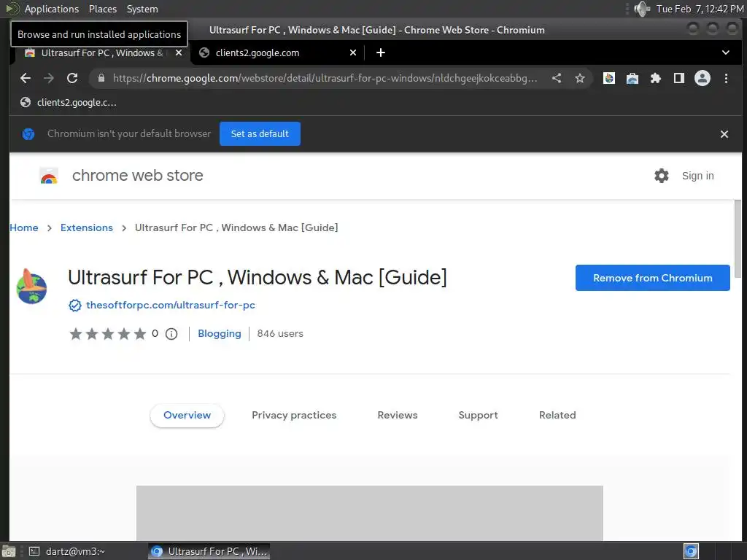Reload the current page
Viewport: 747px width, 560px height.
click(x=72, y=78)
